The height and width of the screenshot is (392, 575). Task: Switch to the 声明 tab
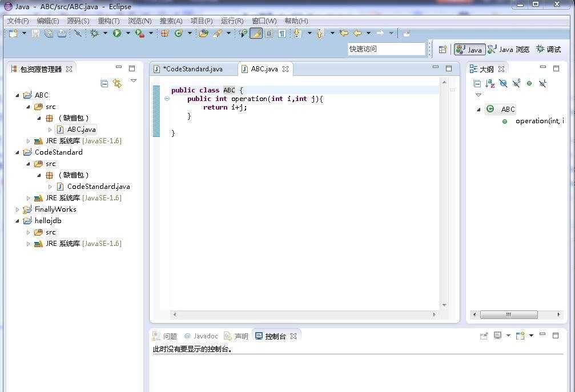[236, 336]
